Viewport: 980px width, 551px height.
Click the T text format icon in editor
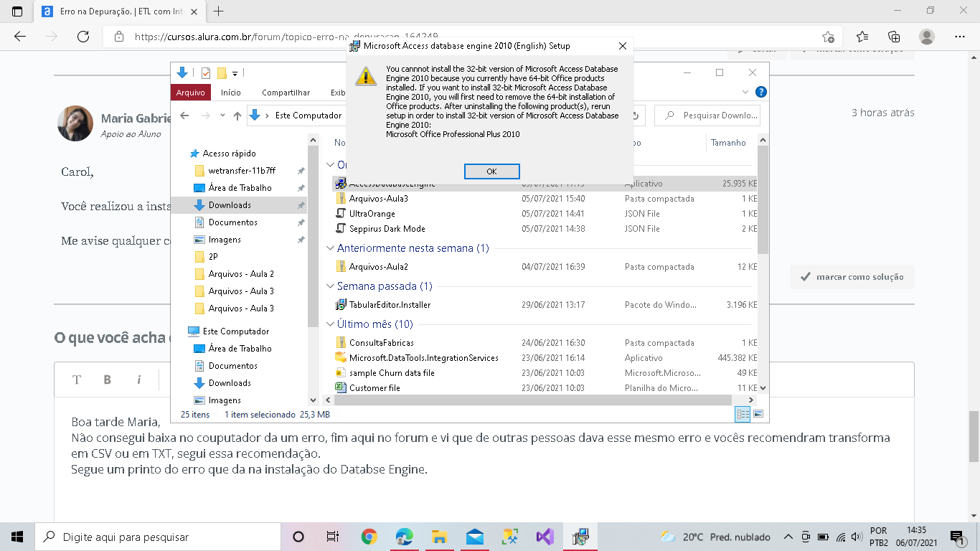pos(77,380)
